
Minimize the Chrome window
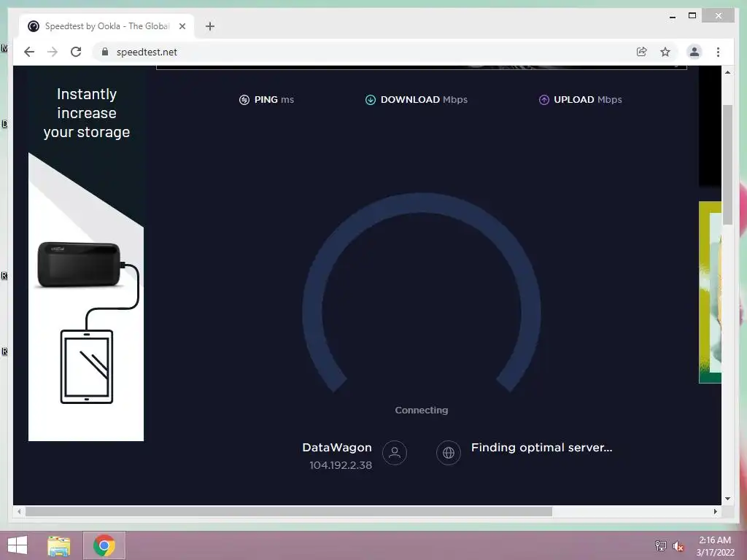pos(672,16)
